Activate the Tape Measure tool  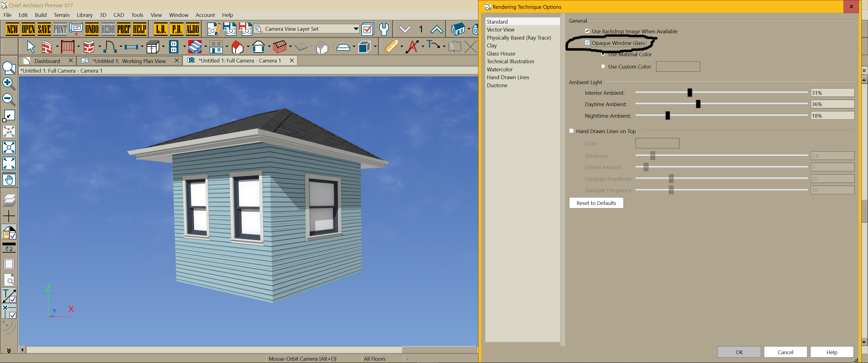point(391,47)
